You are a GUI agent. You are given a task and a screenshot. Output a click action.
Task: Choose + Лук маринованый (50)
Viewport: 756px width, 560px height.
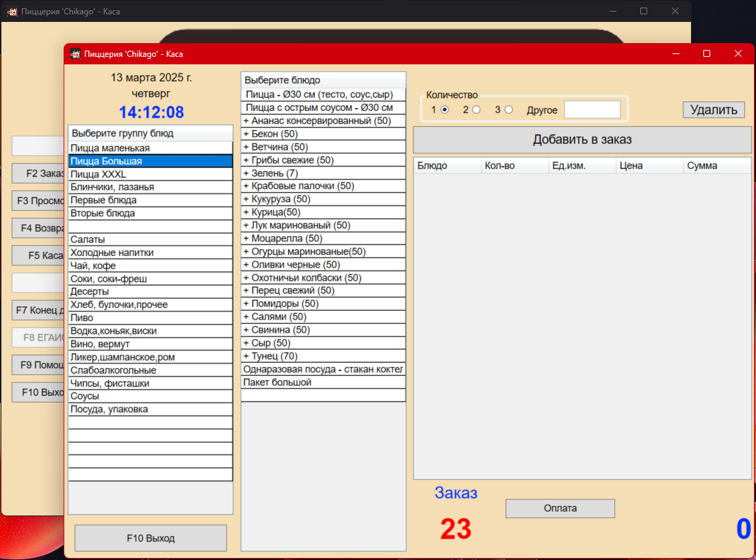[x=323, y=225]
